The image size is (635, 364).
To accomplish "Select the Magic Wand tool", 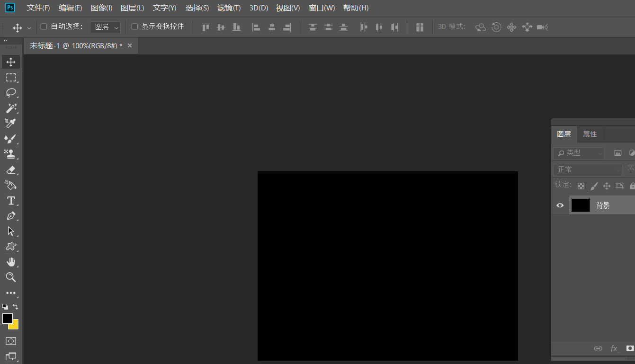I will click(x=11, y=108).
